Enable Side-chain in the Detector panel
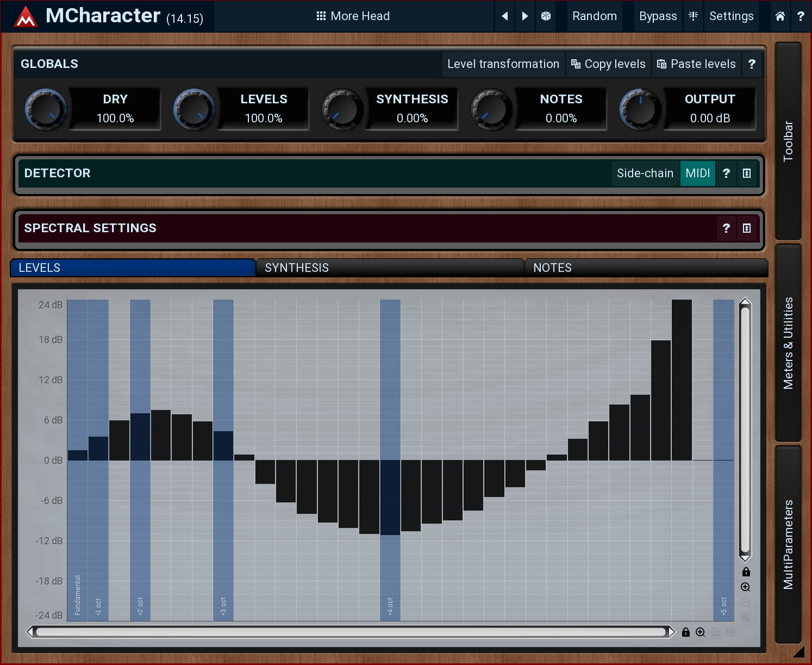812x665 pixels. pos(645,173)
